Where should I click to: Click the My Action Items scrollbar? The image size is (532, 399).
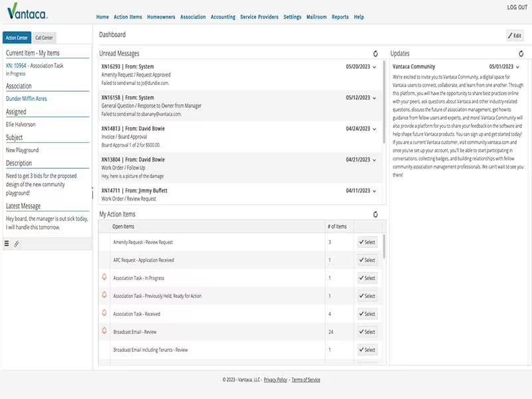pyautogui.click(x=384, y=246)
